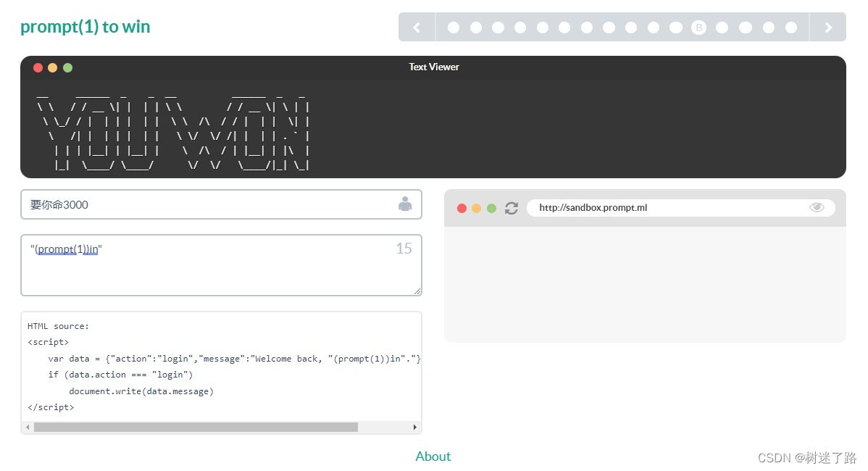Select the third level dot (level 2)
Image resolution: width=868 pixels, height=471 pixels.
pyautogui.click(x=498, y=27)
